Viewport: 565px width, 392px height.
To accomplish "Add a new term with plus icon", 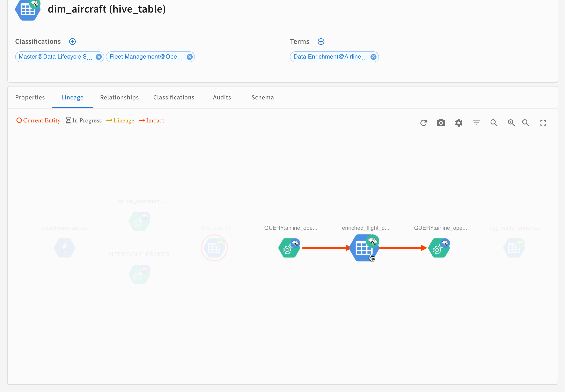I will click(321, 42).
